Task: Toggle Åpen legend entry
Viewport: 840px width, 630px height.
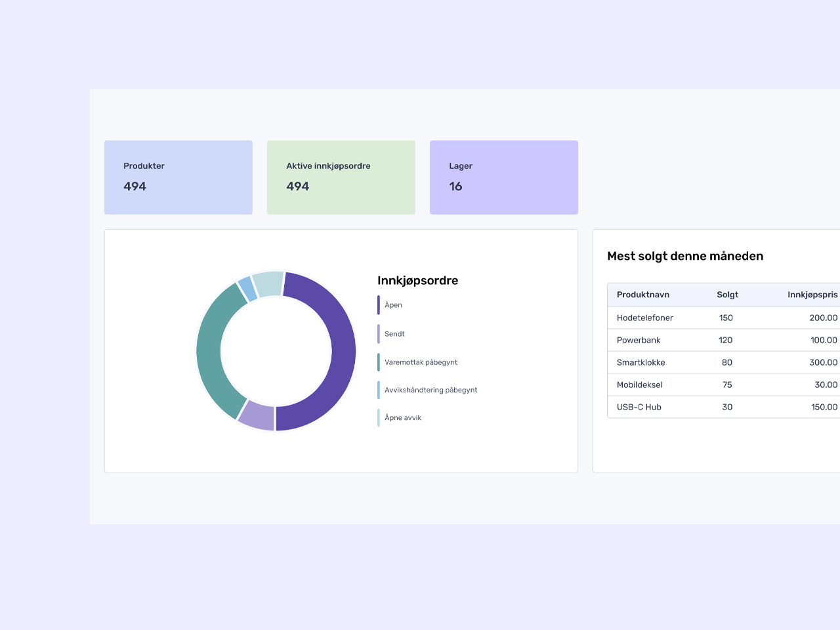Action: point(393,305)
